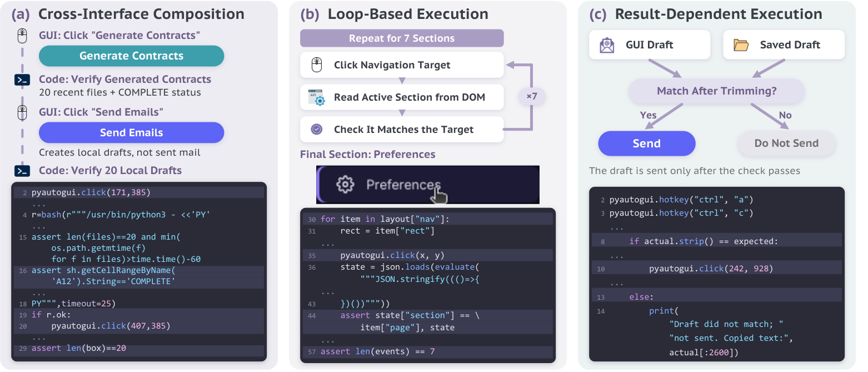Click the check badge icon beside Check It Matches

(x=317, y=130)
